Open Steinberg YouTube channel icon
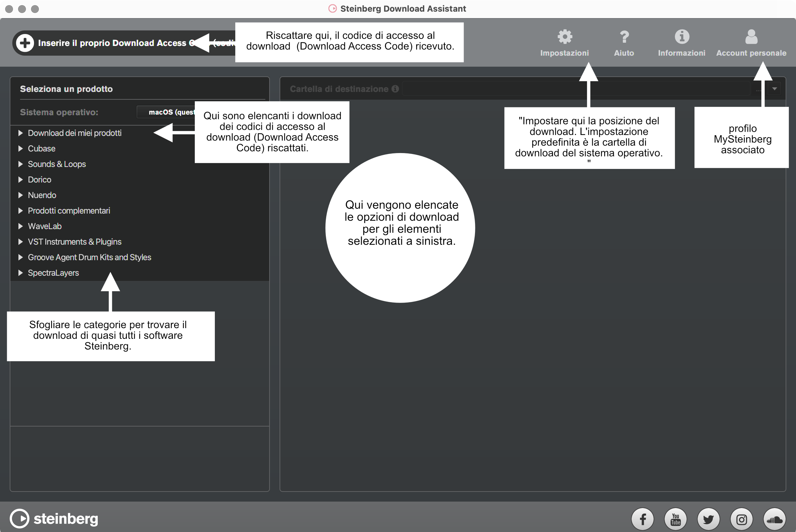The image size is (796, 532). [675, 519]
